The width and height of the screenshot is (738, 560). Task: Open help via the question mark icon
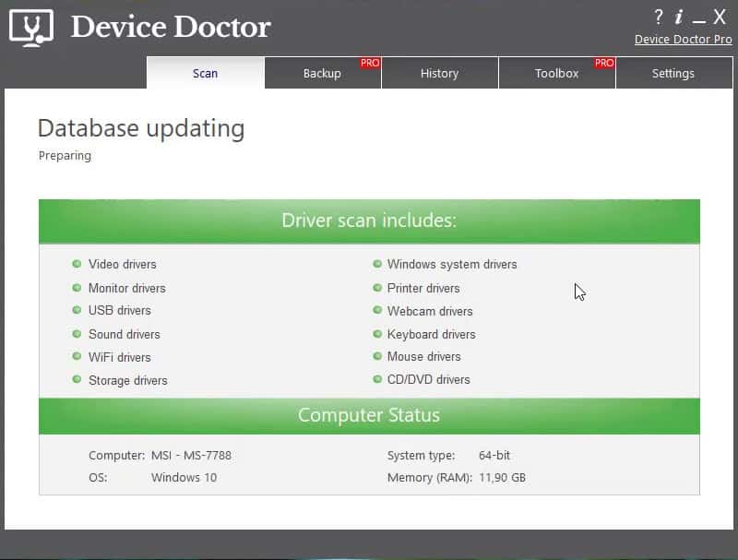pos(659,18)
